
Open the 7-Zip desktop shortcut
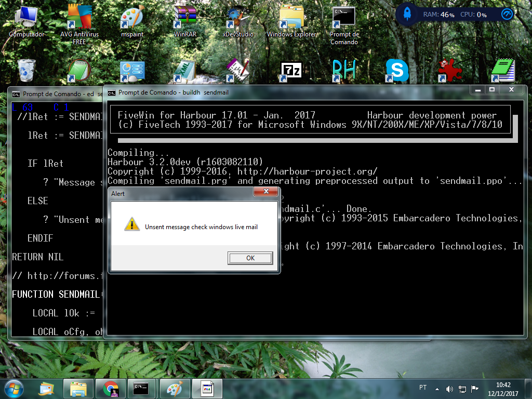tap(291, 71)
